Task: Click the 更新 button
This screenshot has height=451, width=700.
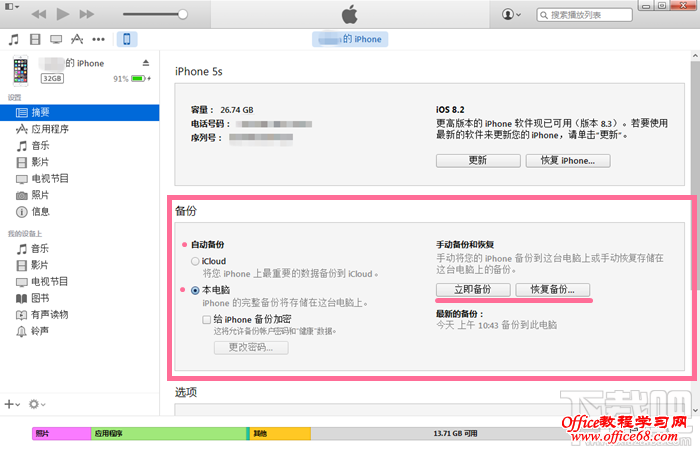Action: point(478,161)
